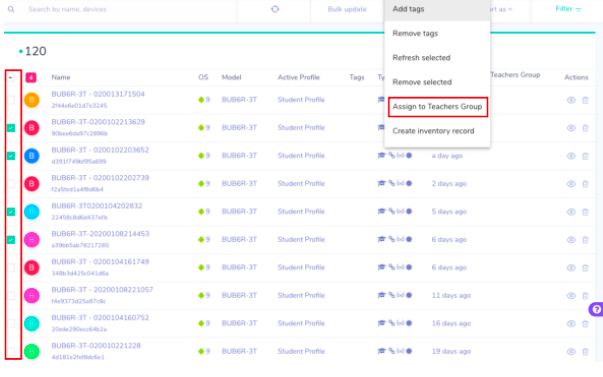Trash icon for BUB6R-3T - 20200108221057
Image resolution: width=603 pixels, height=377 pixels.
585,296
